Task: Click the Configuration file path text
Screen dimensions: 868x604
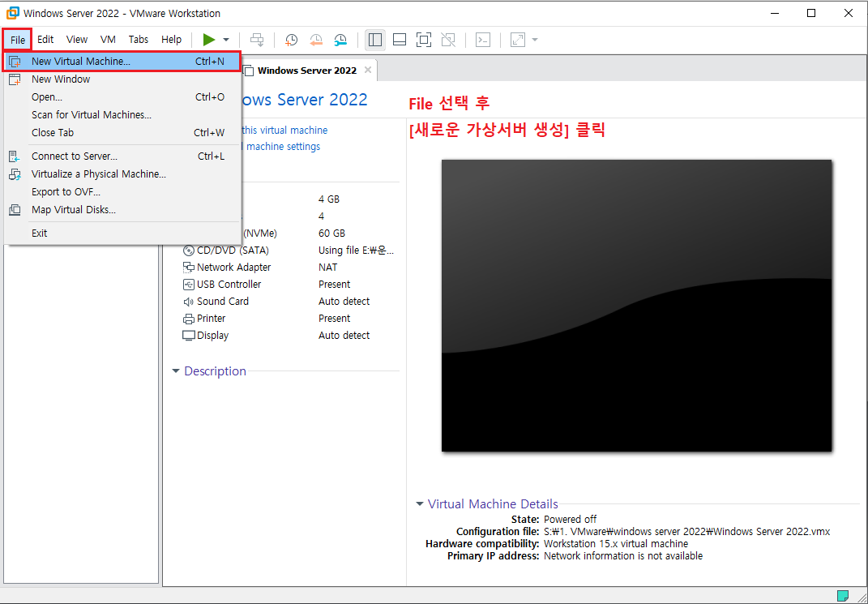Action: 687,532
